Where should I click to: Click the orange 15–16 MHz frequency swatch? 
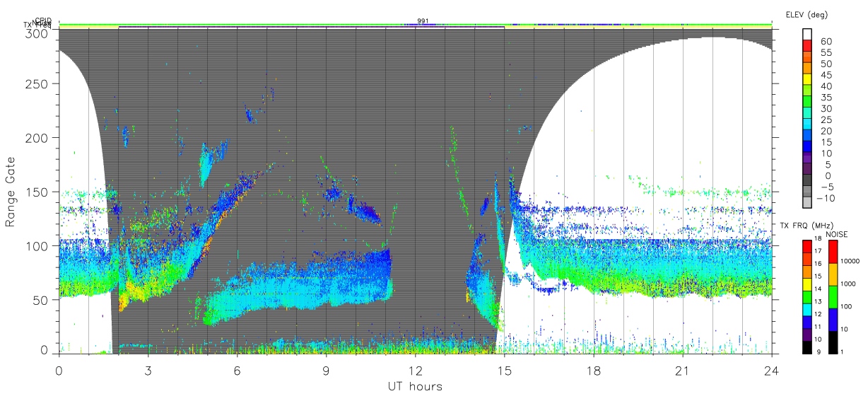click(x=806, y=272)
